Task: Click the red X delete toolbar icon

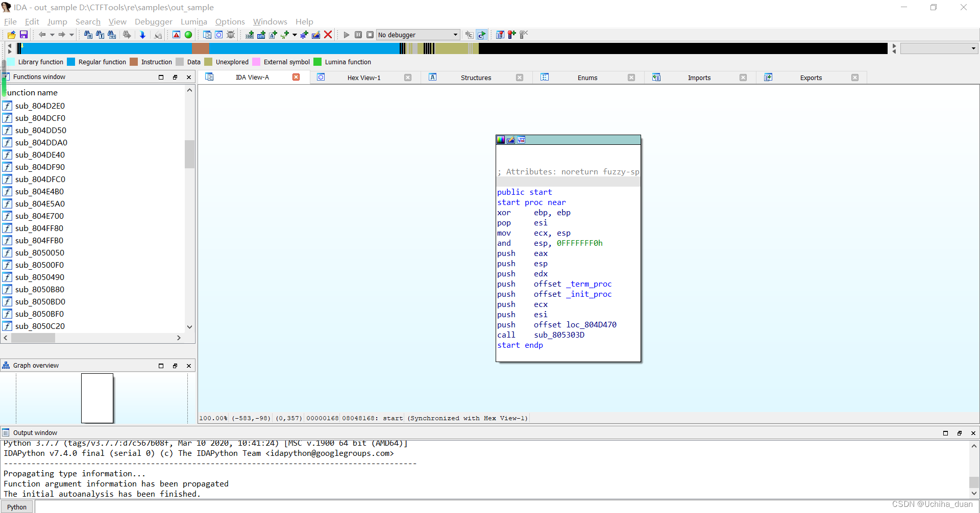Action: [328, 35]
